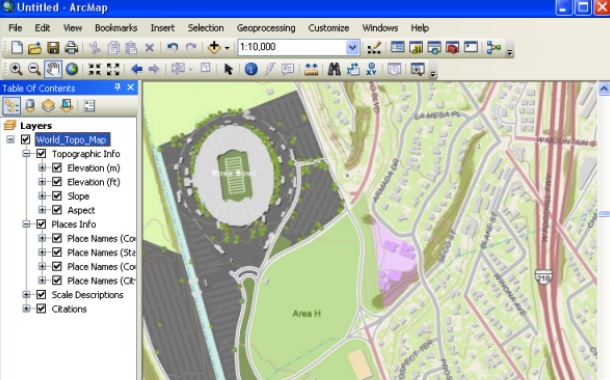Click the Fixed Zoom Out icon

(113, 69)
